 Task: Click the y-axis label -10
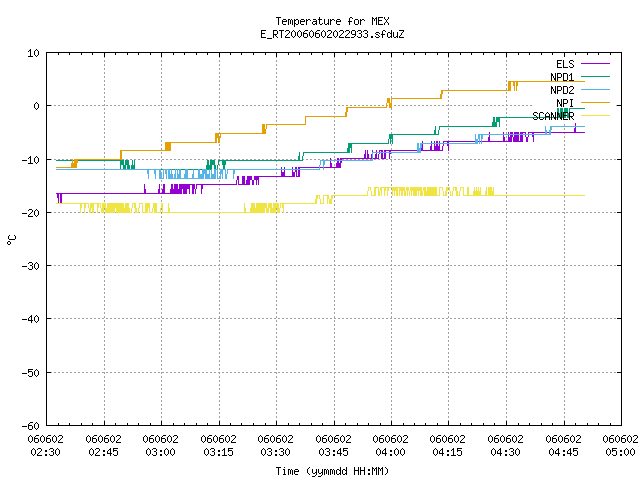pos(31,160)
